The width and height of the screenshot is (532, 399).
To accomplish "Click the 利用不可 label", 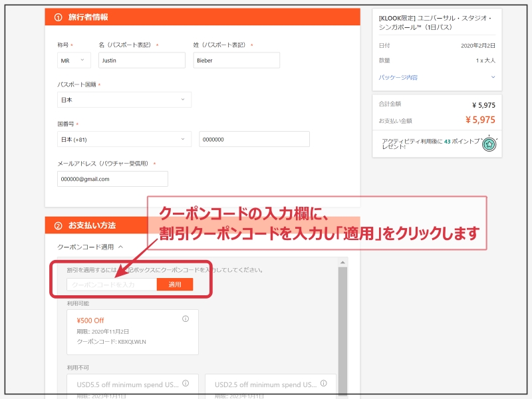I will (x=78, y=368).
